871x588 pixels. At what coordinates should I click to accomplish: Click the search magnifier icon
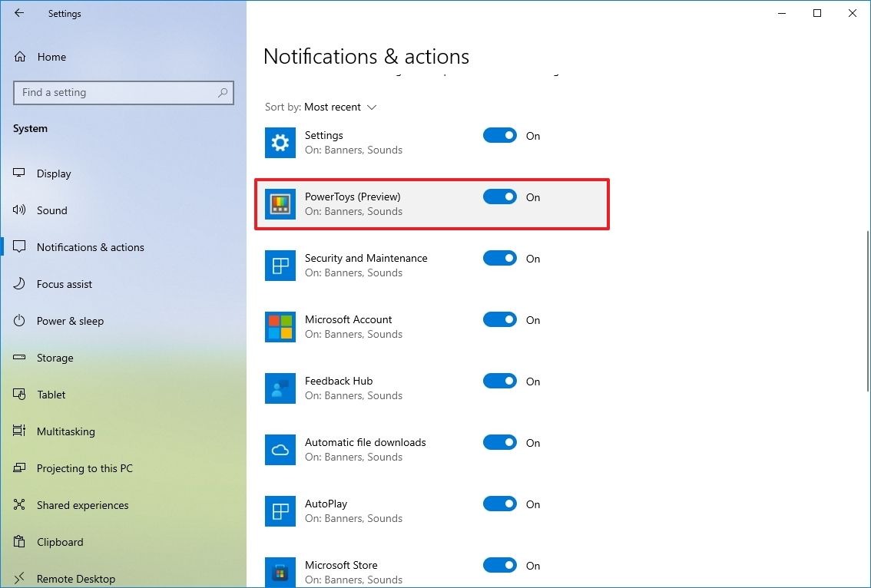pyautogui.click(x=223, y=93)
